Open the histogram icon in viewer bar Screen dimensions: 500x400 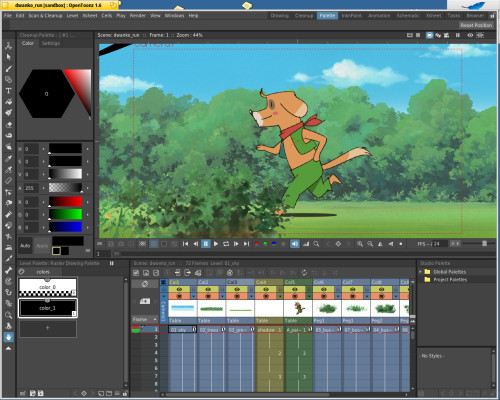coord(306,244)
